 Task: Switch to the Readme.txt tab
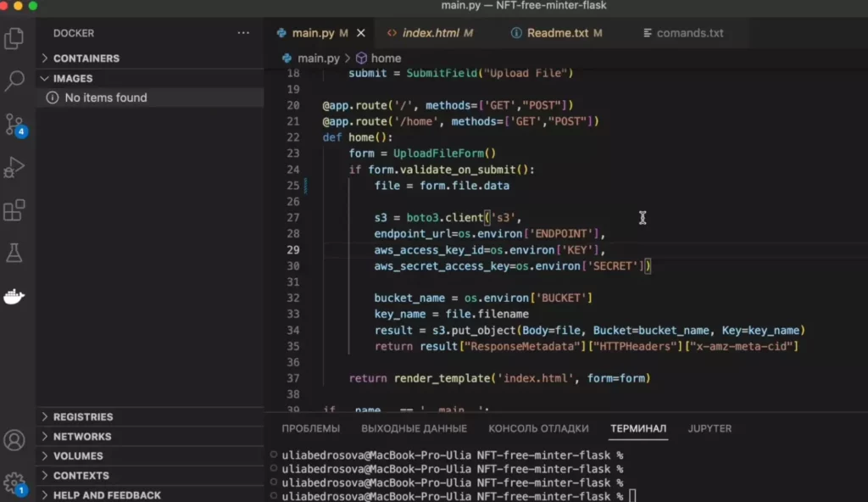coord(557,33)
